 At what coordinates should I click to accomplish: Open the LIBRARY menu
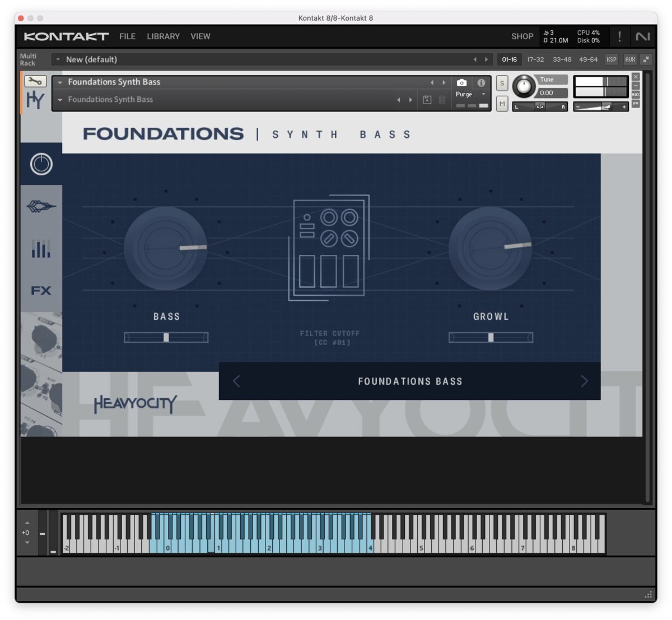[163, 36]
